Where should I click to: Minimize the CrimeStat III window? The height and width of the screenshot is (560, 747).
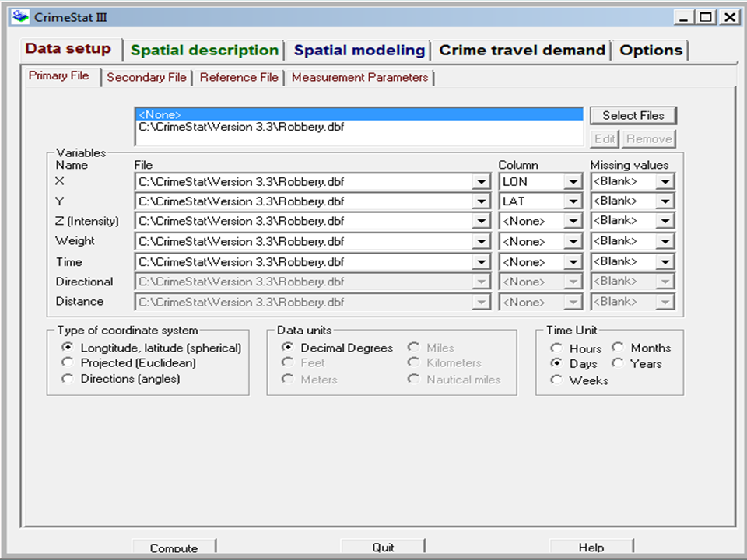(684, 18)
